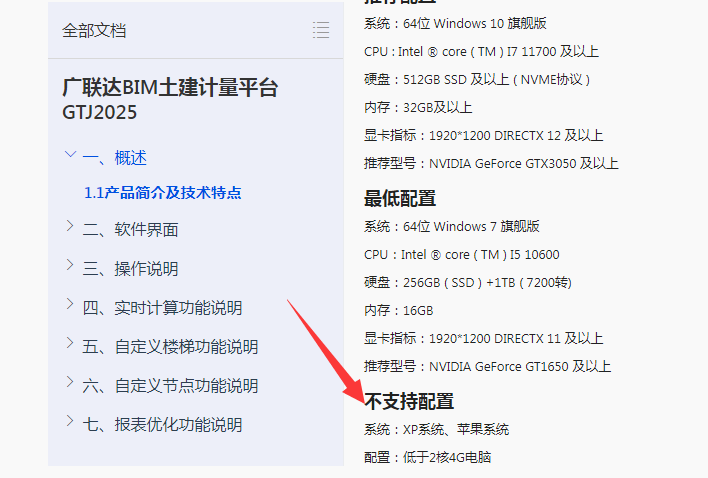Viewport: 708px width, 478px height.
Task: Click the 内存：16GB line
Action: pyautogui.click(x=399, y=311)
